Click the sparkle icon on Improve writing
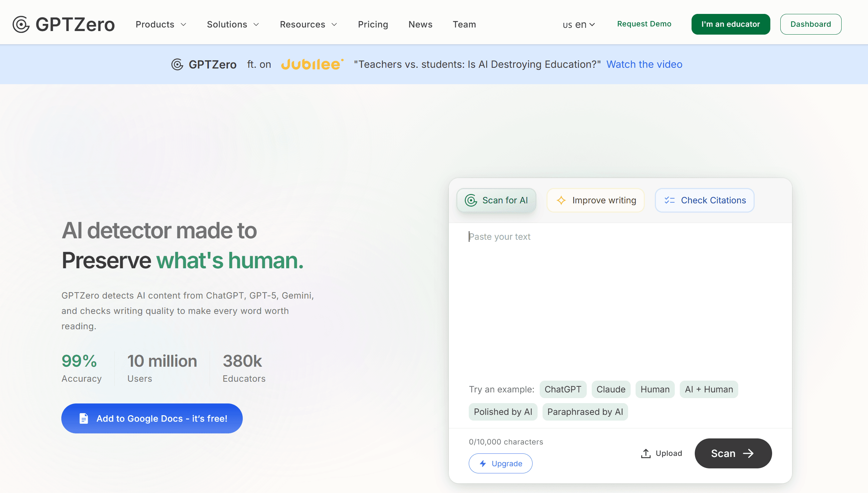This screenshot has width=868, height=493. (561, 200)
